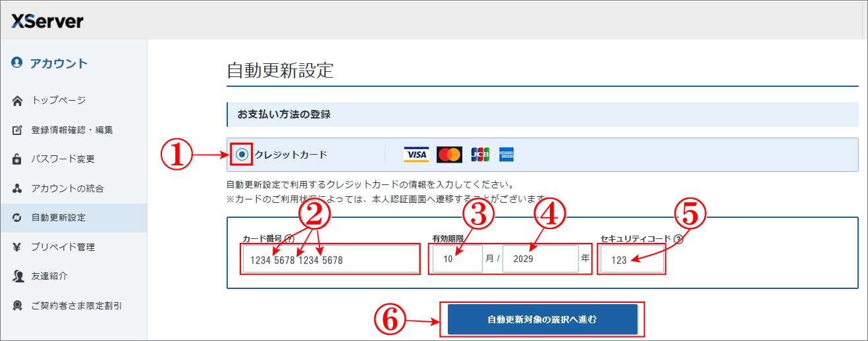
Task: Click the lock icon beside パスワード変更
Action: [x=18, y=159]
